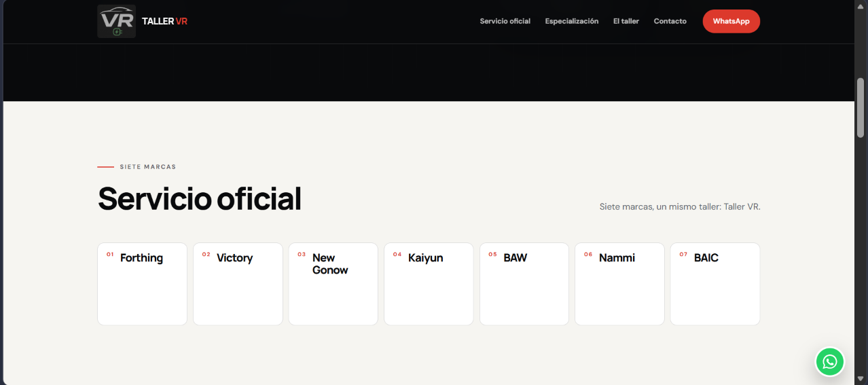Click the scrollbar down arrow
The height and width of the screenshot is (385, 868).
point(861,378)
